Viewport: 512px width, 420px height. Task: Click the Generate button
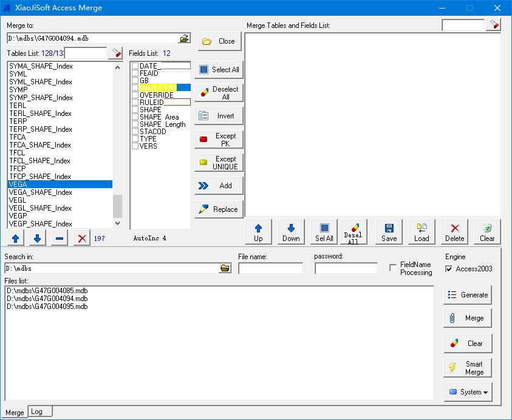point(468,295)
